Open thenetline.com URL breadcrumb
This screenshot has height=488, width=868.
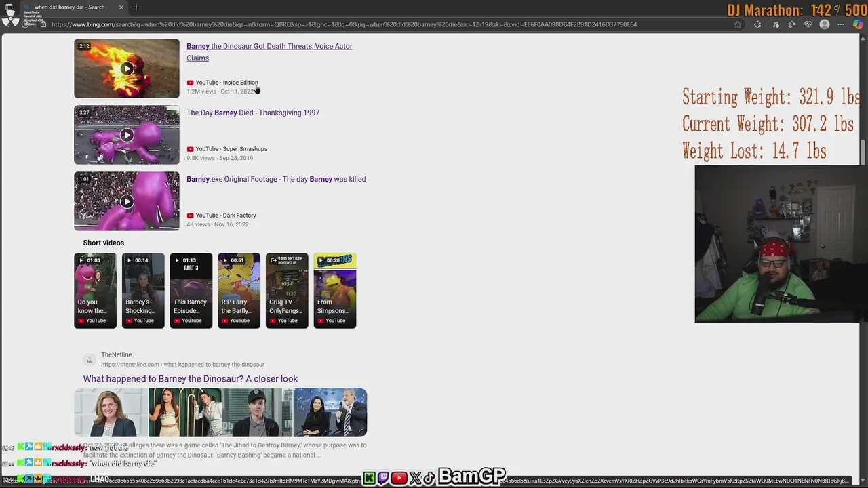[182, 365]
